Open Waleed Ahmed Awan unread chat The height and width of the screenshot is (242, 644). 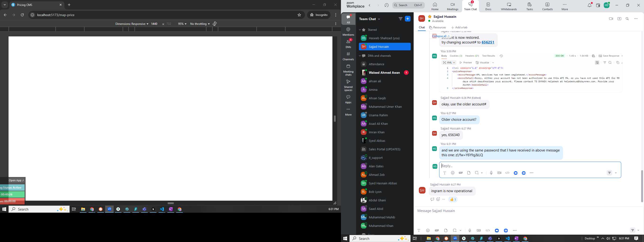coord(385,73)
